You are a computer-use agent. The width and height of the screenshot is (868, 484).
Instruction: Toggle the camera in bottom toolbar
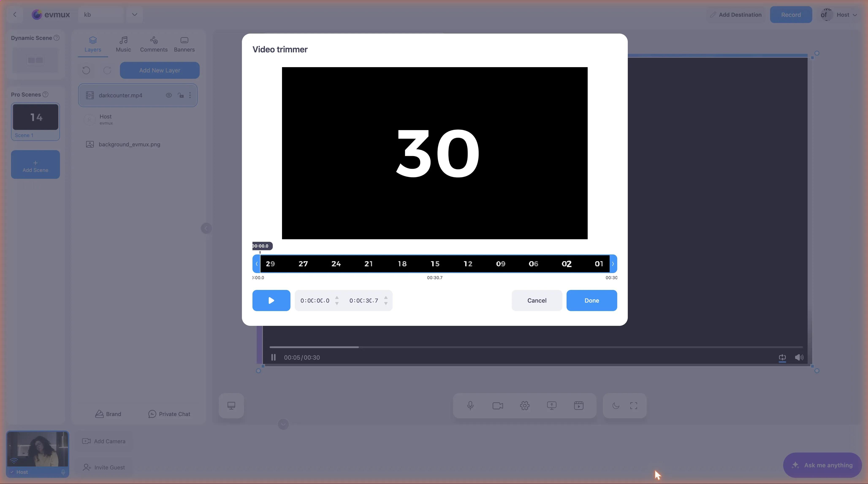click(498, 405)
